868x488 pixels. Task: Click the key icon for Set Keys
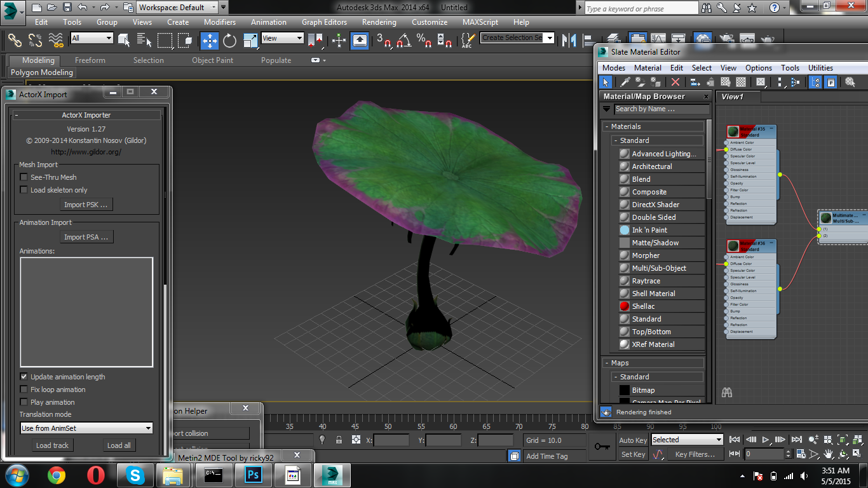[x=602, y=447]
